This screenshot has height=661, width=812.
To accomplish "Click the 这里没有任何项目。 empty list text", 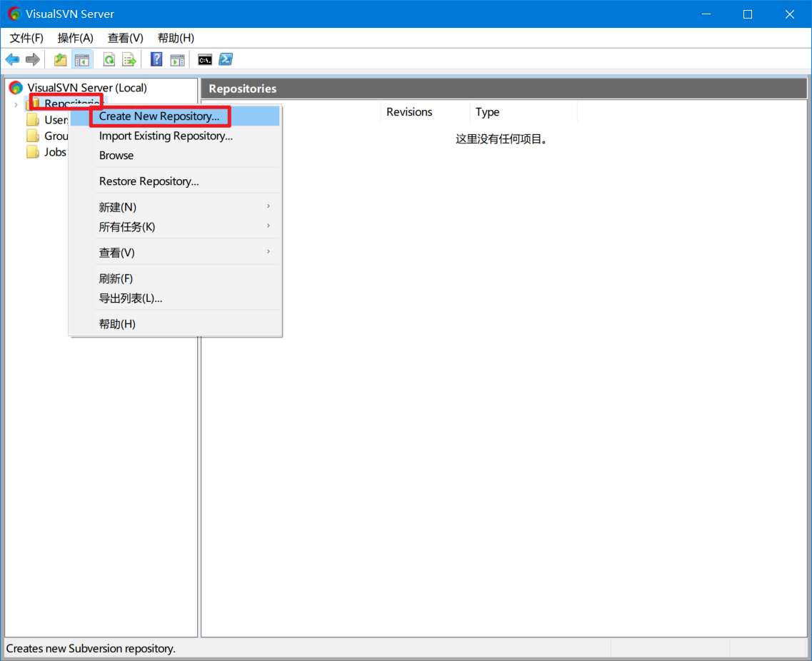I will point(502,138).
